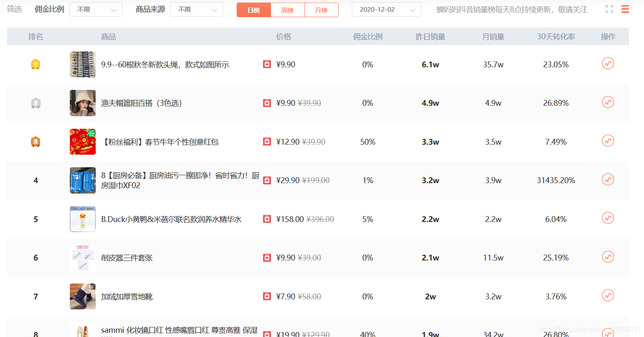
Task: Select the 日榜 daily ranking tab
Action: (254, 10)
